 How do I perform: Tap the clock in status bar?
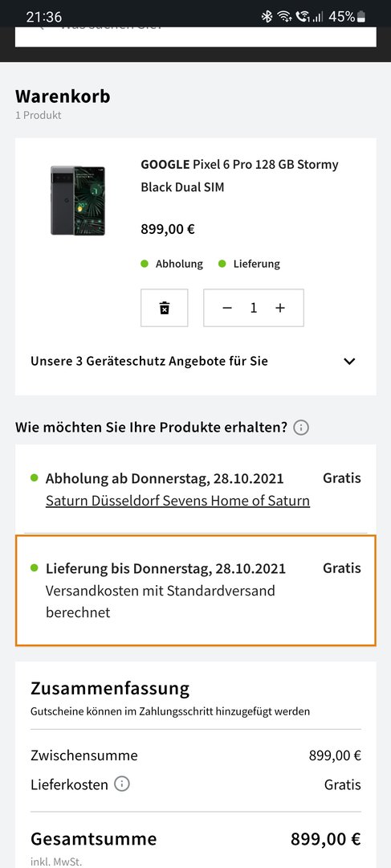tap(43, 17)
